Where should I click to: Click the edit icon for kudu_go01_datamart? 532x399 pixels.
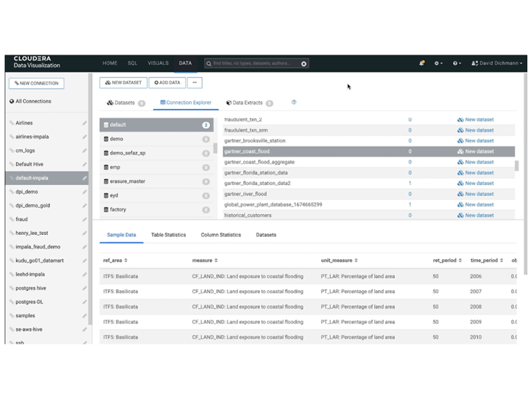85,260
